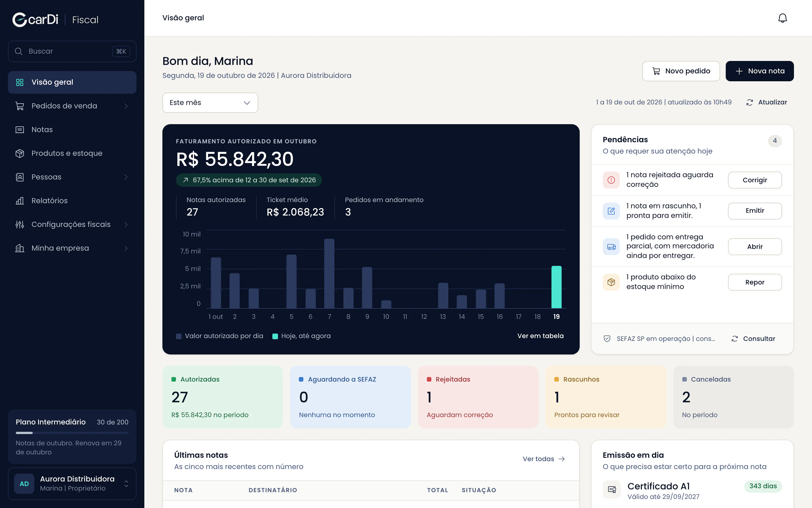The image size is (812, 508).
Task: Click the Ver todas arrow icon
Action: point(562,459)
